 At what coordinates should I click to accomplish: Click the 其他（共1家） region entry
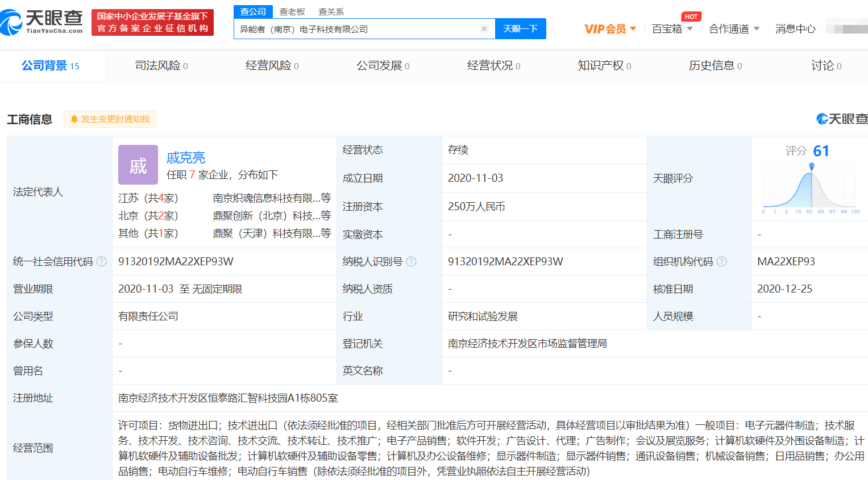point(148,233)
